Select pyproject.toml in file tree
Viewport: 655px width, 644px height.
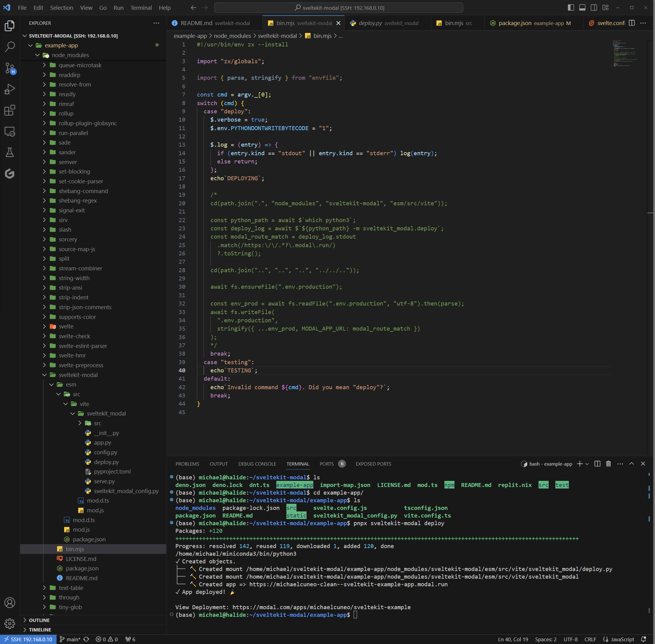coord(112,471)
